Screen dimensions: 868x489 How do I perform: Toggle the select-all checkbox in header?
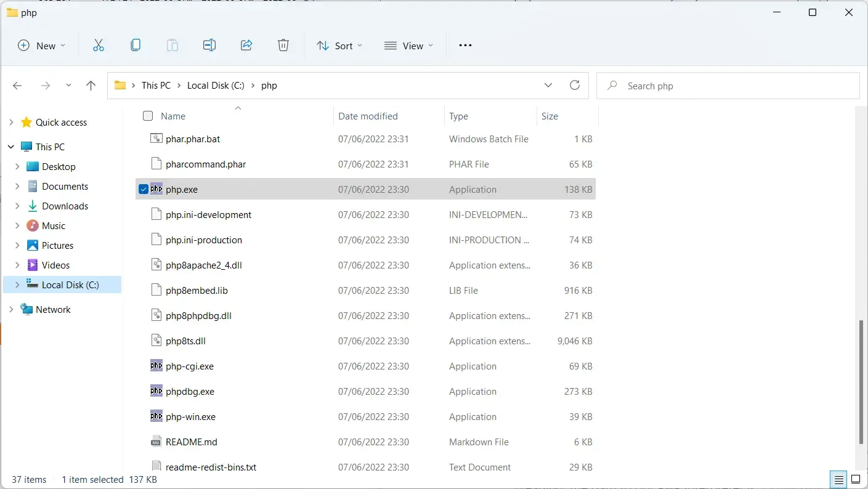[x=148, y=116]
